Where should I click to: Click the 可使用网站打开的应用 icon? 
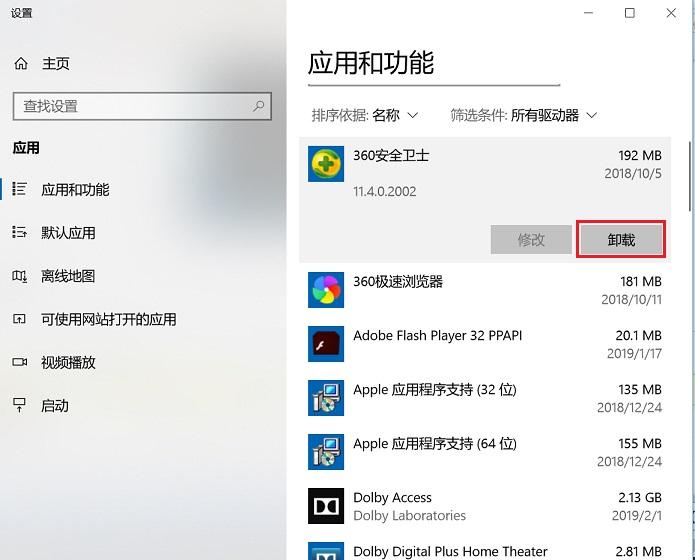tap(20, 319)
